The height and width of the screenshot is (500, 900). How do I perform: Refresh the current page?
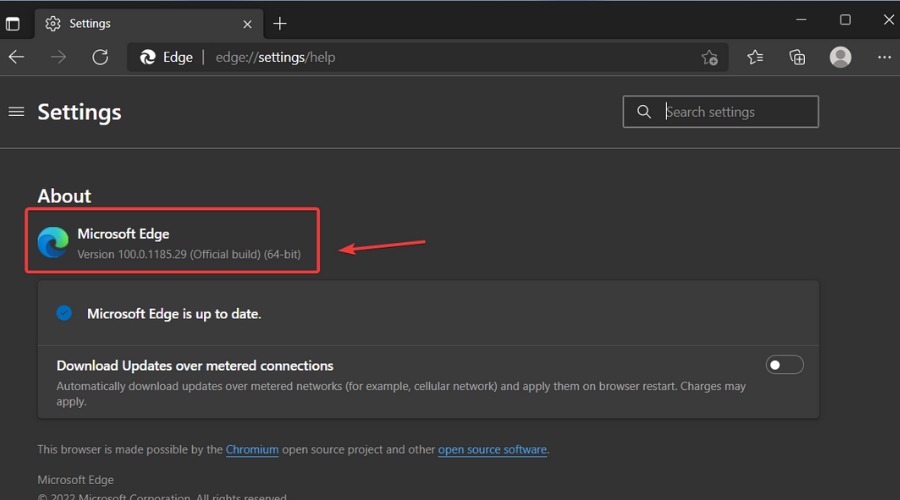coord(100,57)
